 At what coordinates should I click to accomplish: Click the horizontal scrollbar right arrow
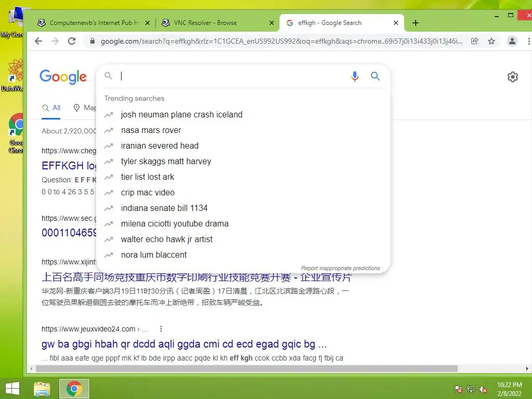tap(527, 368)
